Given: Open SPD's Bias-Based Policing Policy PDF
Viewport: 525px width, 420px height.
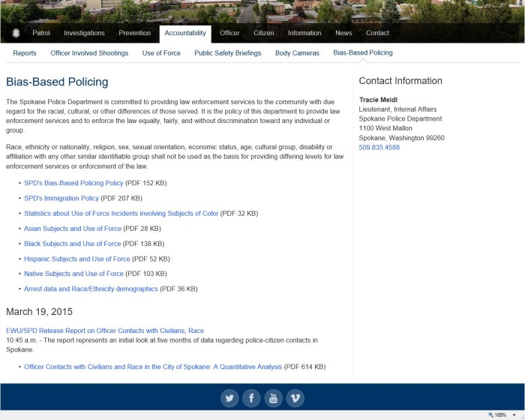Looking at the screenshot, I should (73, 183).
